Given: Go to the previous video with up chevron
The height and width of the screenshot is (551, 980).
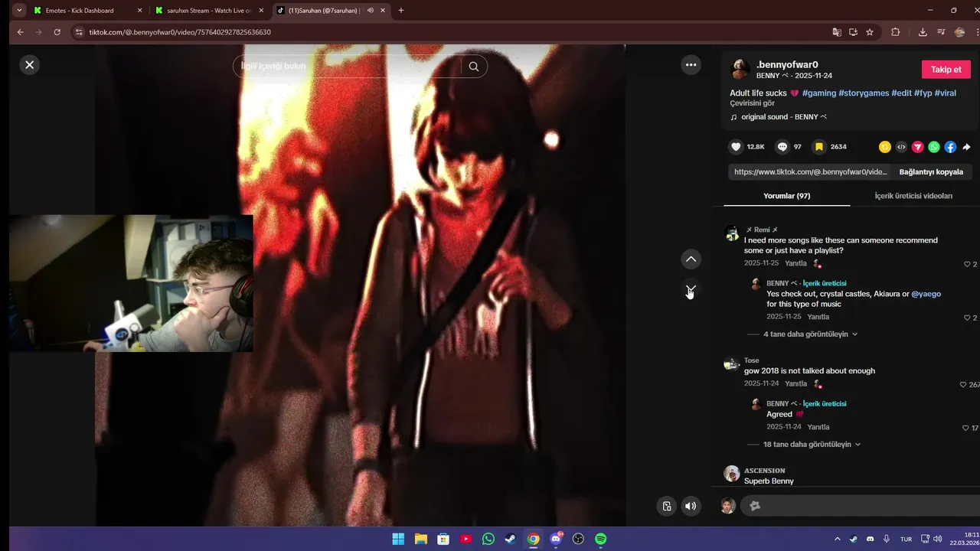Looking at the screenshot, I should (x=691, y=259).
